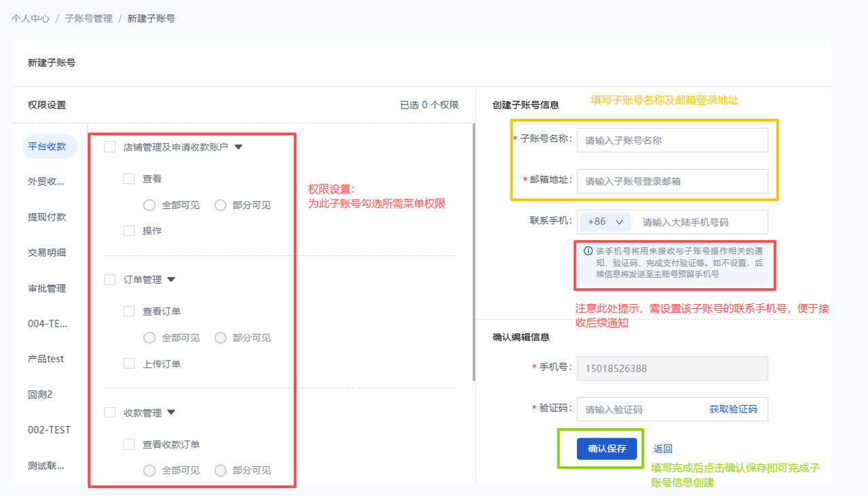Collapse the 订单管理 section arrow

[171, 279]
